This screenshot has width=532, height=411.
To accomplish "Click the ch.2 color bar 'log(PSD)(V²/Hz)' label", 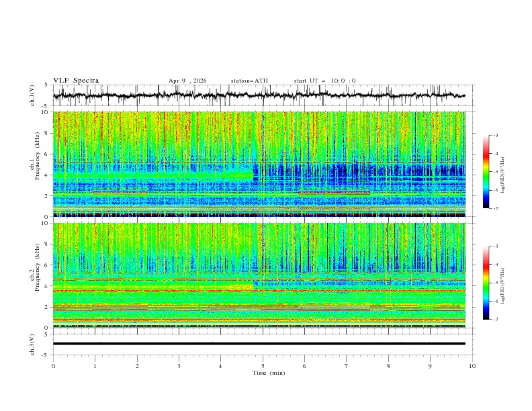I will pyautogui.click(x=502, y=286).
